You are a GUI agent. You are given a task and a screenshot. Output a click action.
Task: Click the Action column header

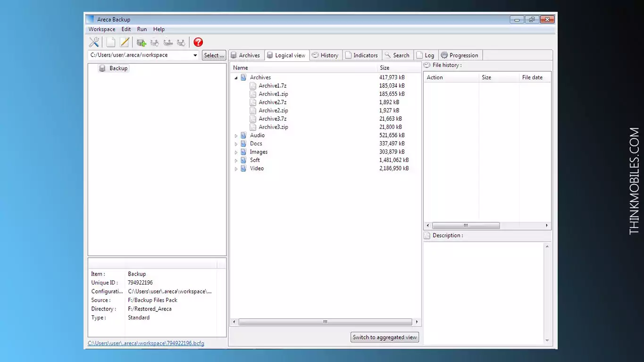tap(451, 77)
